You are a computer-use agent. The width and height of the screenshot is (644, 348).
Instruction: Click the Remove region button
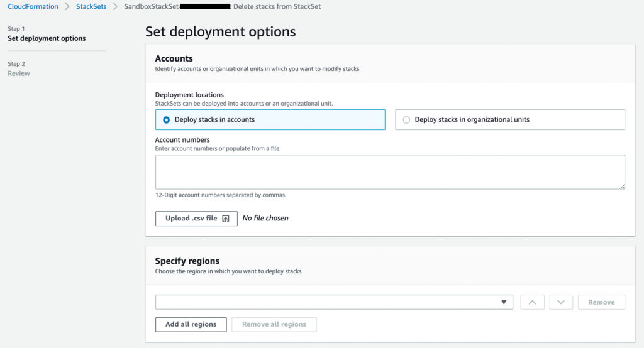[x=601, y=302]
